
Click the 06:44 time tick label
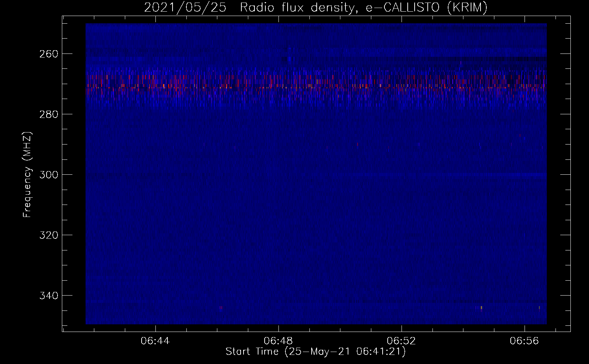[x=155, y=341]
